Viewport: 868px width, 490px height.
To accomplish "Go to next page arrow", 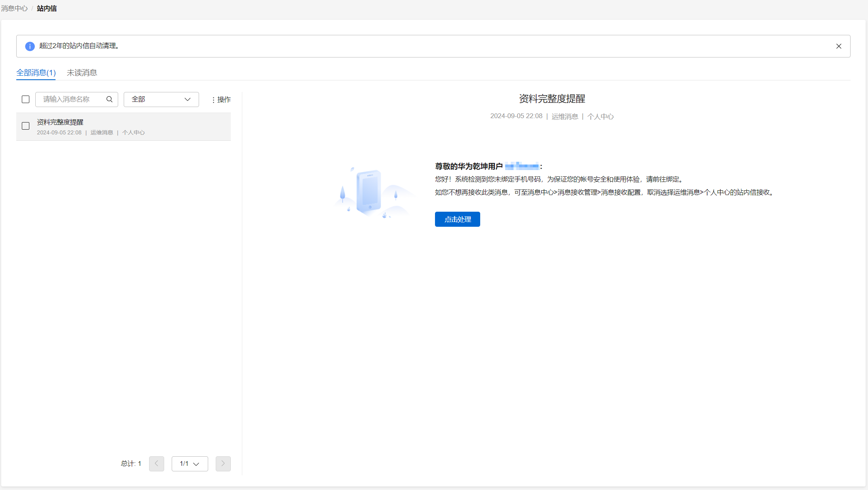I will tap(223, 463).
